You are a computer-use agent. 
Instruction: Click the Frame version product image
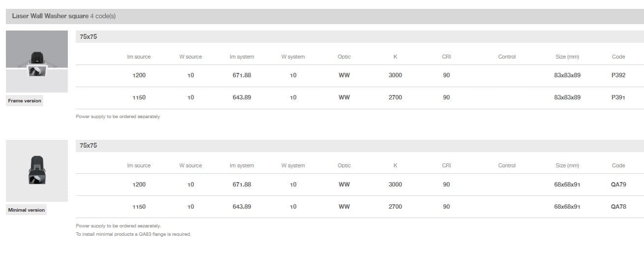pyautogui.click(x=37, y=62)
